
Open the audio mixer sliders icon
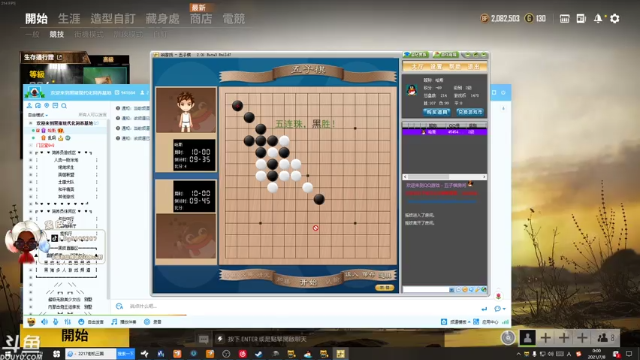click(x=68, y=322)
